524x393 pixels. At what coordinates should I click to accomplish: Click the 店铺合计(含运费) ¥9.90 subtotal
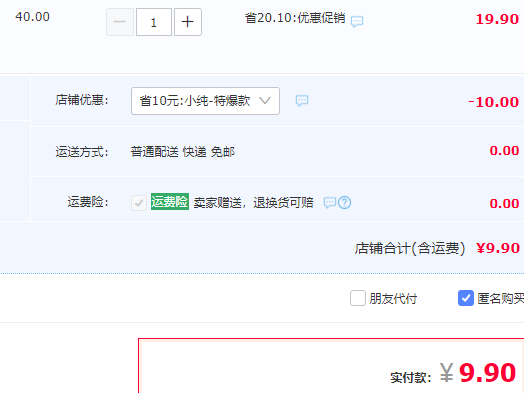pos(437,248)
